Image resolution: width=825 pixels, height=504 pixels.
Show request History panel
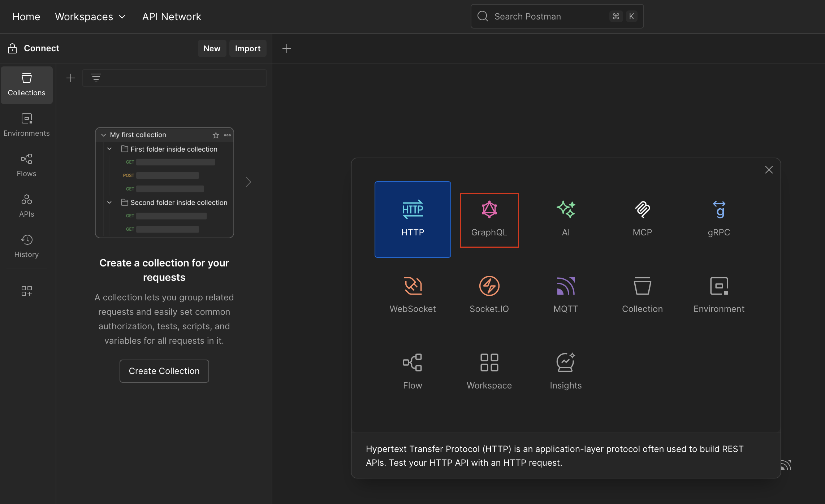(x=27, y=247)
